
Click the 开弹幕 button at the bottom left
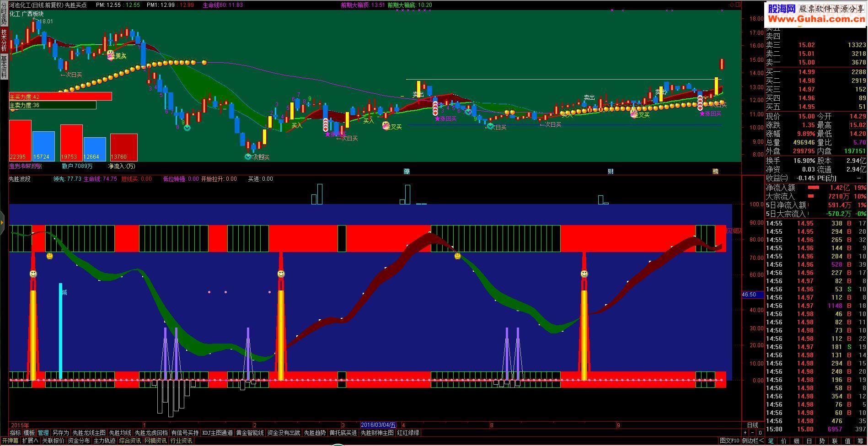click(x=10, y=441)
